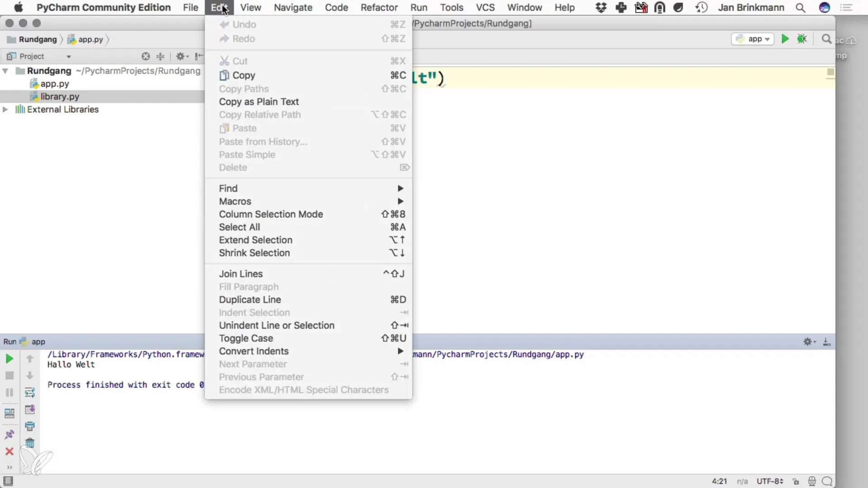This screenshot has width=868, height=488.
Task: Click cursor position 4:21 in status bar
Action: coord(719,482)
